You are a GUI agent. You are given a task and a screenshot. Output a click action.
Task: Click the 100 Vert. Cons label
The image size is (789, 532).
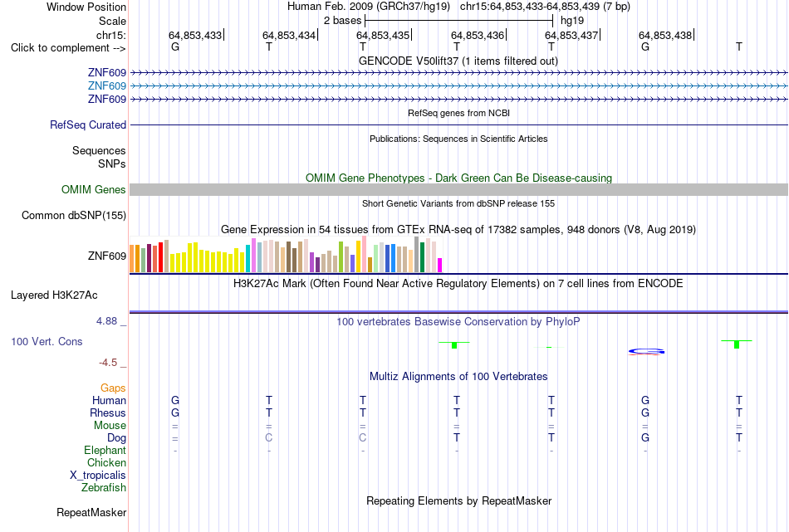pos(47,341)
